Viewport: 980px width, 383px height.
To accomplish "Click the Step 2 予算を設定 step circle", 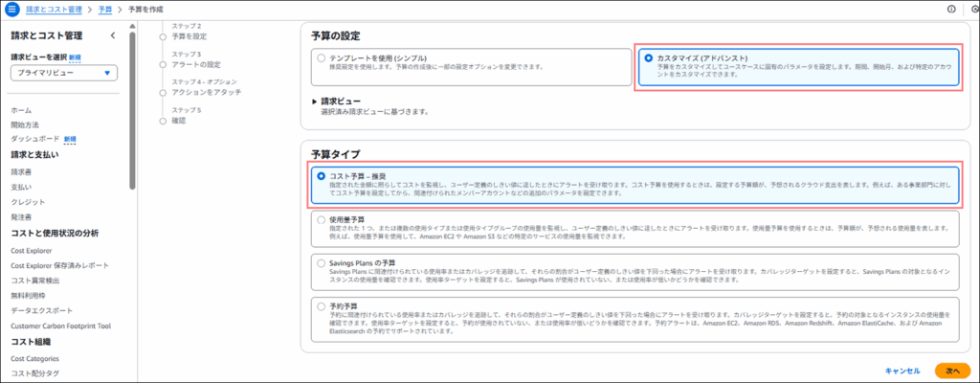I will point(163,35).
